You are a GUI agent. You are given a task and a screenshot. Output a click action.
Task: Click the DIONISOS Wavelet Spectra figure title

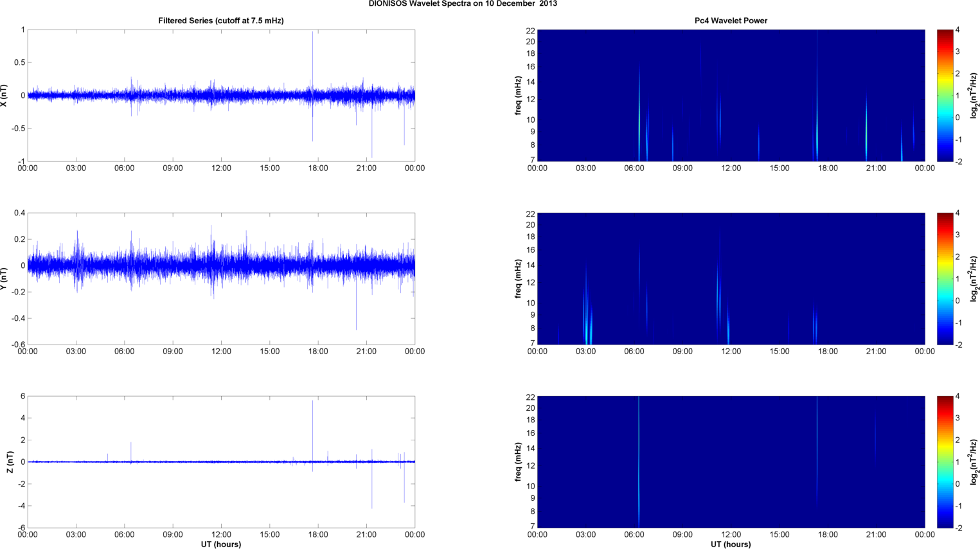pyautogui.click(x=463, y=4)
